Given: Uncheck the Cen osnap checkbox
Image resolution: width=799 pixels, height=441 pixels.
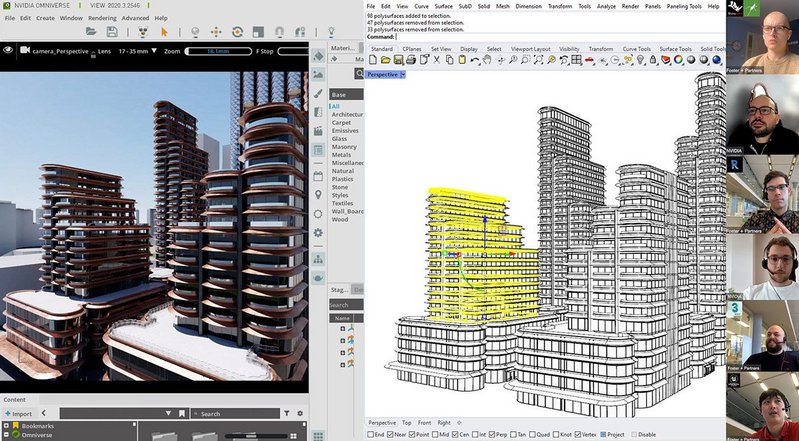Looking at the screenshot, I should point(455,434).
